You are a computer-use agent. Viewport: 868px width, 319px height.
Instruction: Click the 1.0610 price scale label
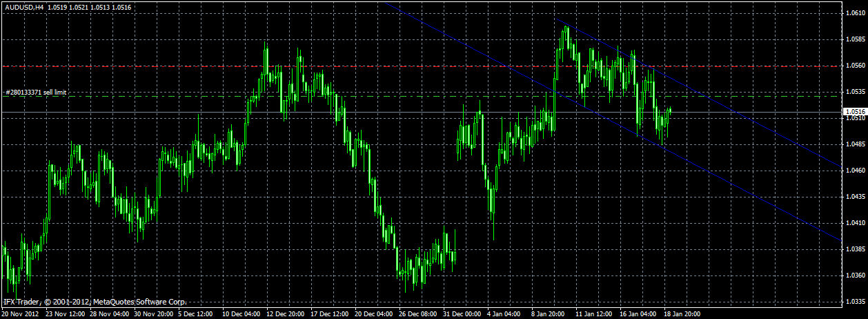pyautogui.click(x=854, y=13)
